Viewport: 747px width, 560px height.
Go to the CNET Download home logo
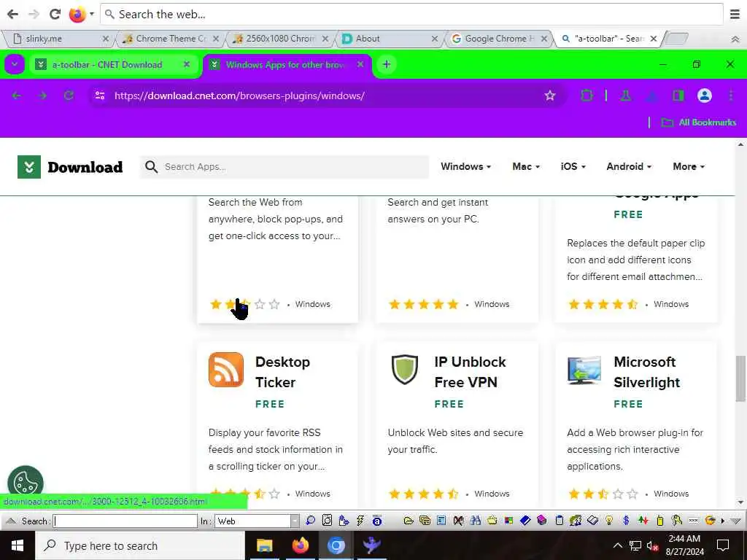click(70, 167)
